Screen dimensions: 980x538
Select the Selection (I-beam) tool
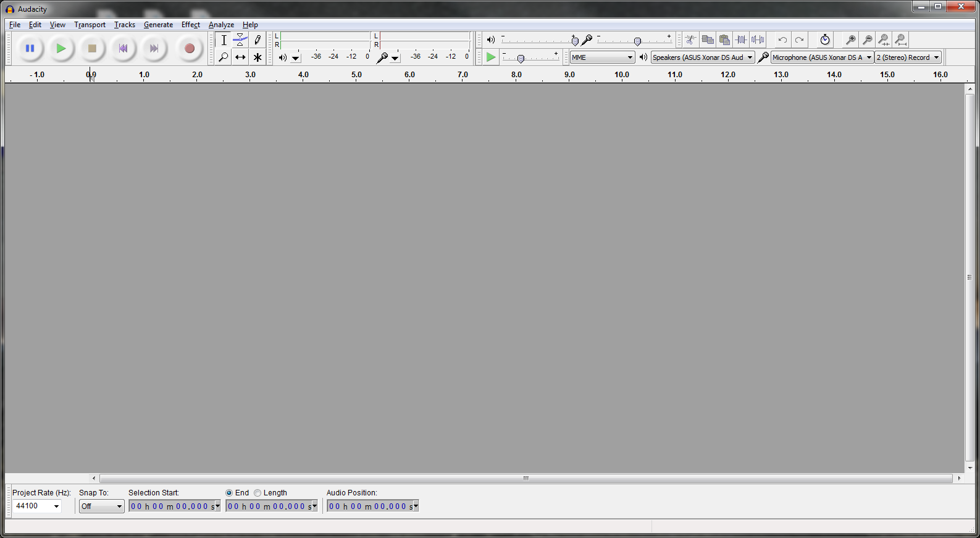coord(224,40)
